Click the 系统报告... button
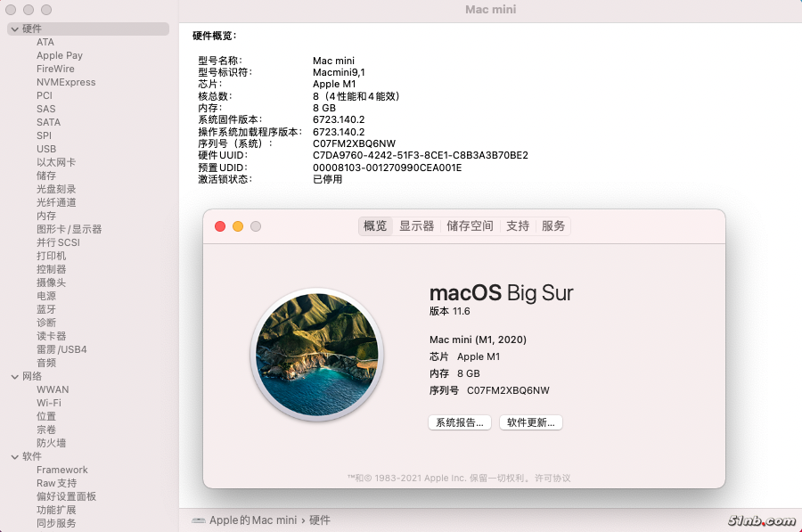This screenshot has width=802, height=532. click(x=460, y=423)
